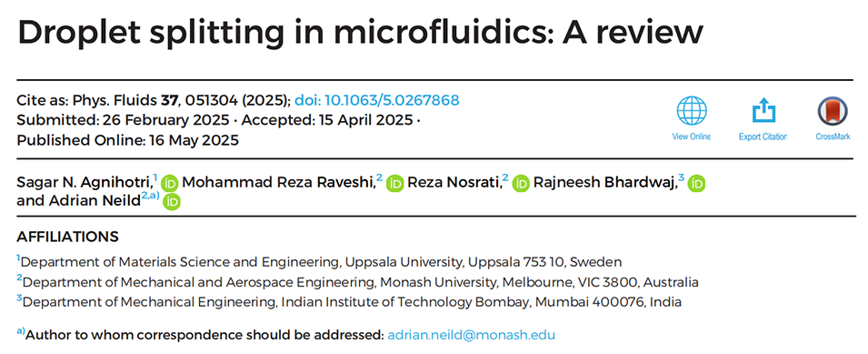
Task: Open the doi: 10.1063/5.0267868 link
Action: (377, 101)
